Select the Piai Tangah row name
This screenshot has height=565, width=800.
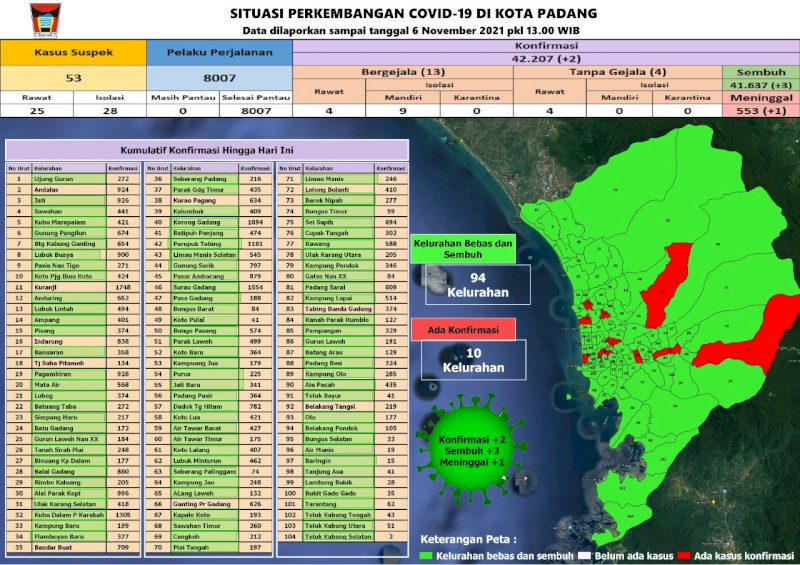[x=205, y=548]
